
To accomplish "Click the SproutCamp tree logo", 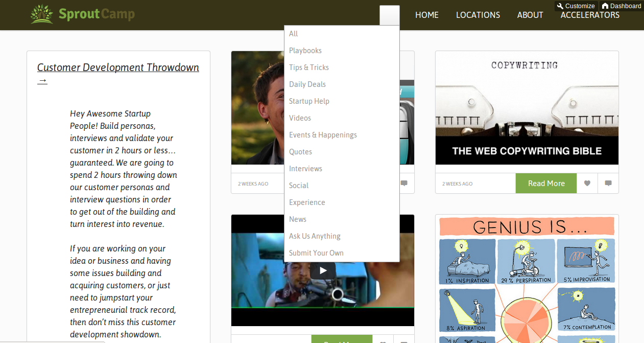I will 41,14.
